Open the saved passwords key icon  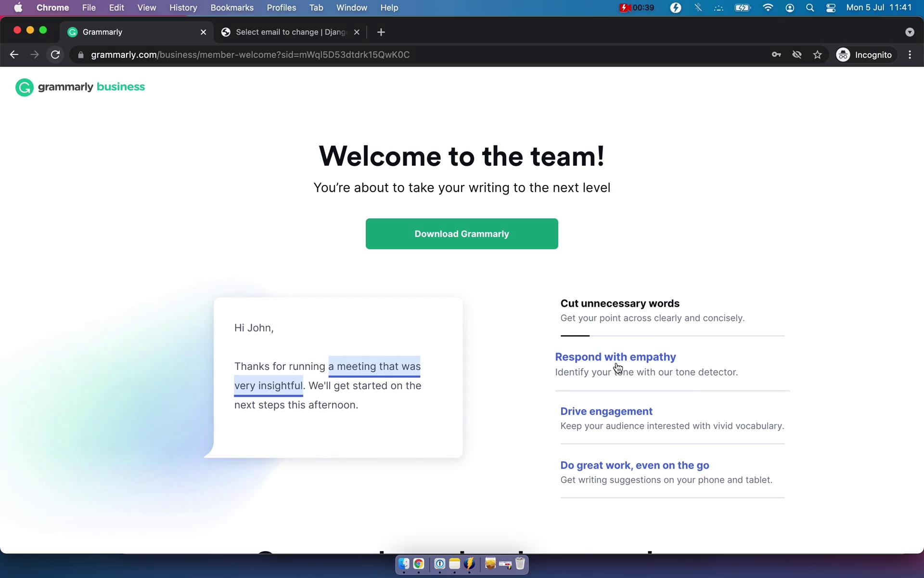pyautogui.click(x=776, y=55)
